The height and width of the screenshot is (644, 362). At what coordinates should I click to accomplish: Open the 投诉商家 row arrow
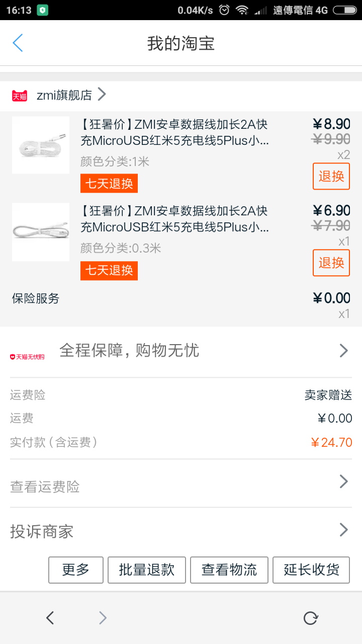(344, 530)
